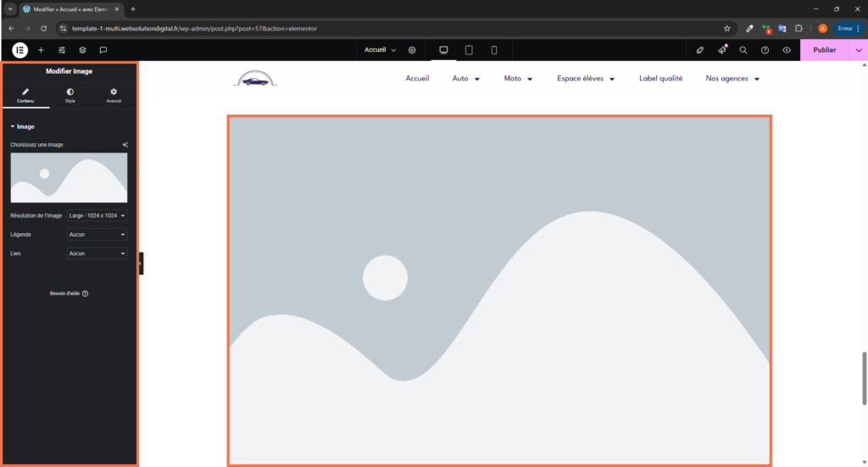Click the image placeholder thumbnail in panel

pyautogui.click(x=69, y=178)
